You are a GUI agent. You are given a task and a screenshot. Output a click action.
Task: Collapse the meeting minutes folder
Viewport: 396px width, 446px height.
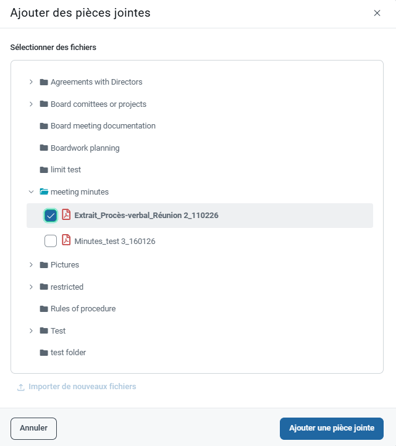(31, 192)
